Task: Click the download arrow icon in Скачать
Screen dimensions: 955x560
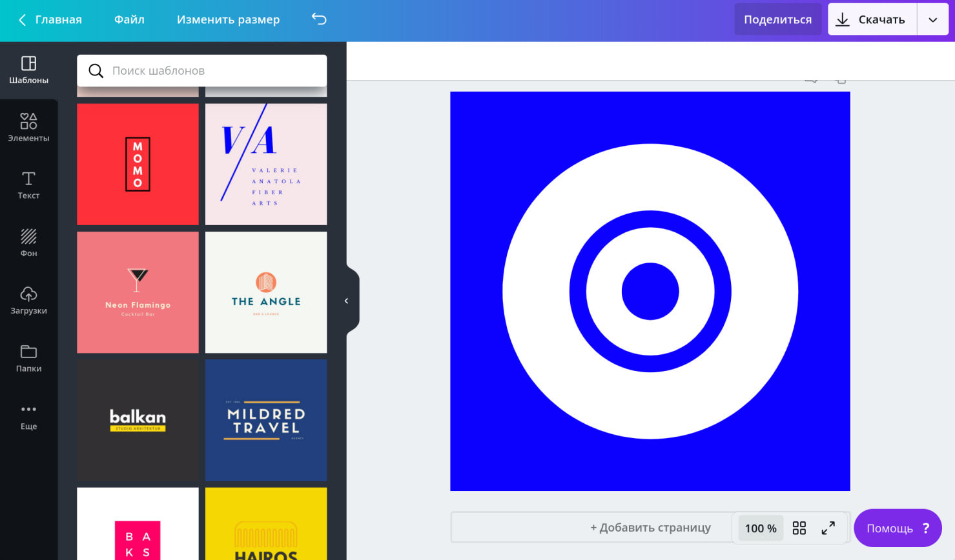Action: pyautogui.click(x=843, y=20)
